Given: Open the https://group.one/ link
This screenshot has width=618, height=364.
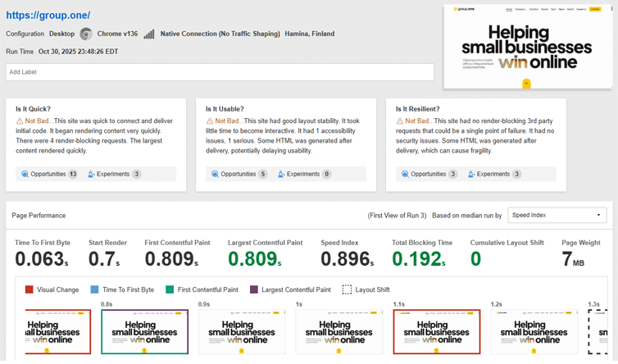Looking at the screenshot, I should (x=48, y=16).
